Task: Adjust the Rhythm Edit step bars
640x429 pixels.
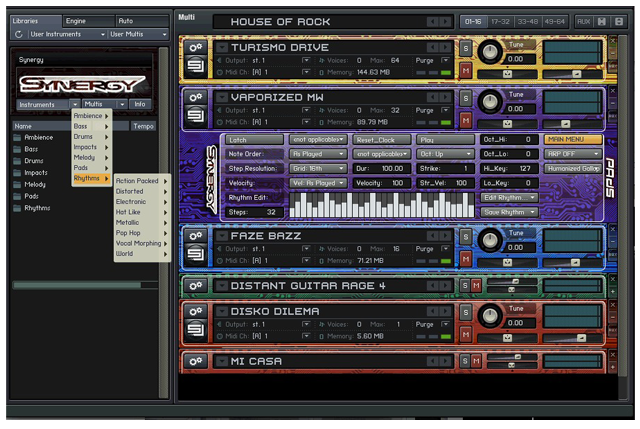Action: point(381,204)
